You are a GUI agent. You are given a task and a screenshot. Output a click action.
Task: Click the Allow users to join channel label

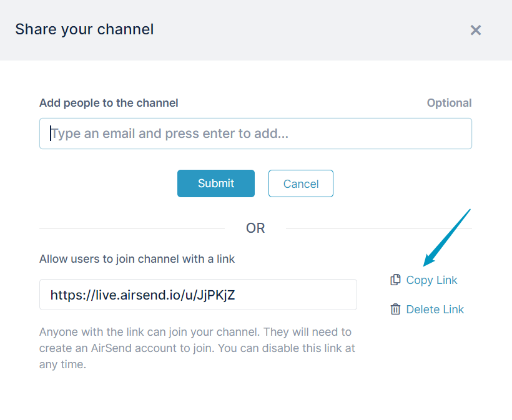137,259
